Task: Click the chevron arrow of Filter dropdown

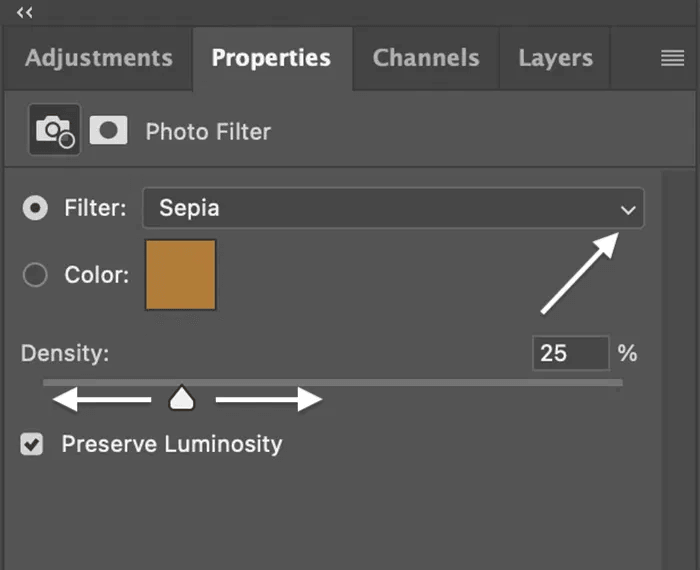Action: pos(628,210)
